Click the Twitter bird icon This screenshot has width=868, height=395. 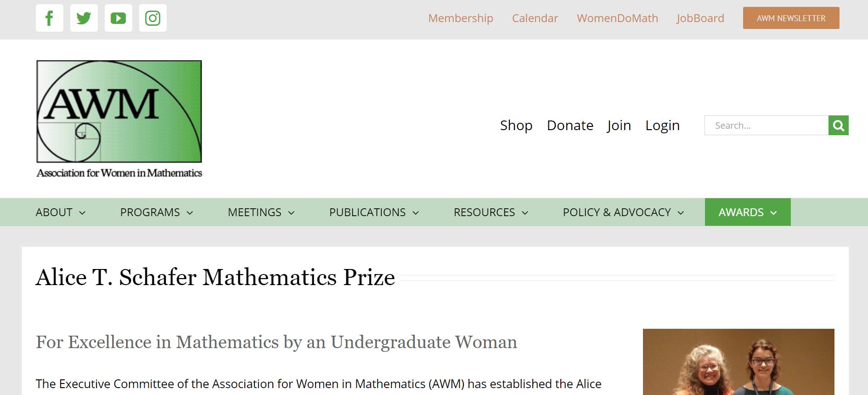[84, 18]
